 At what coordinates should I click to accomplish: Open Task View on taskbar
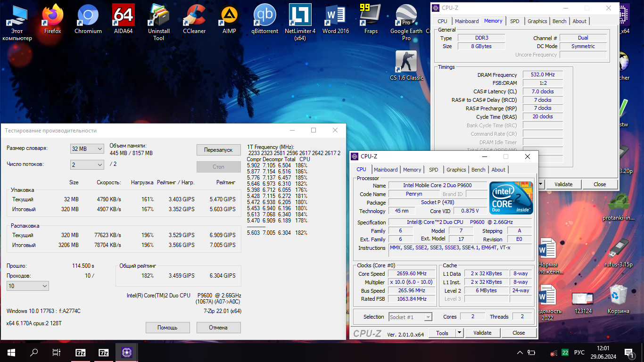click(57, 352)
